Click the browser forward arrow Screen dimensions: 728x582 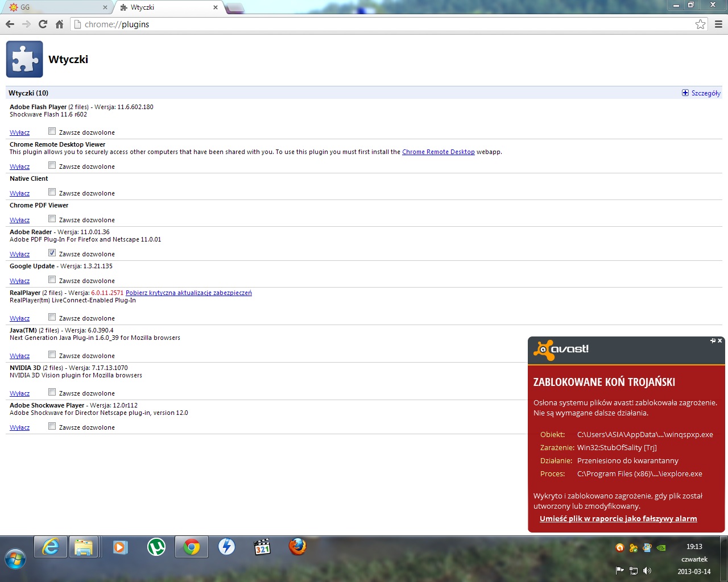pyautogui.click(x=26, y=24)
